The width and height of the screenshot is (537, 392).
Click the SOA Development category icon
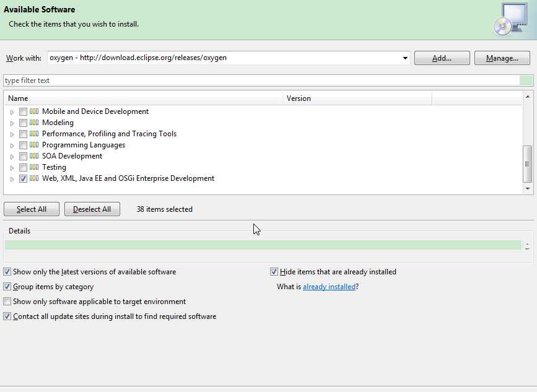point(34,156)
